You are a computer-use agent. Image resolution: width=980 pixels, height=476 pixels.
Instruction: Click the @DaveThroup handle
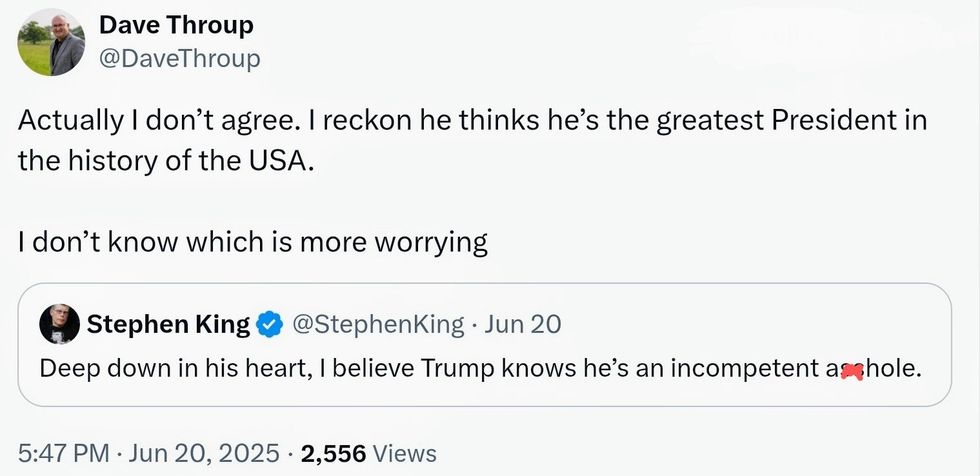click(180, 59)
